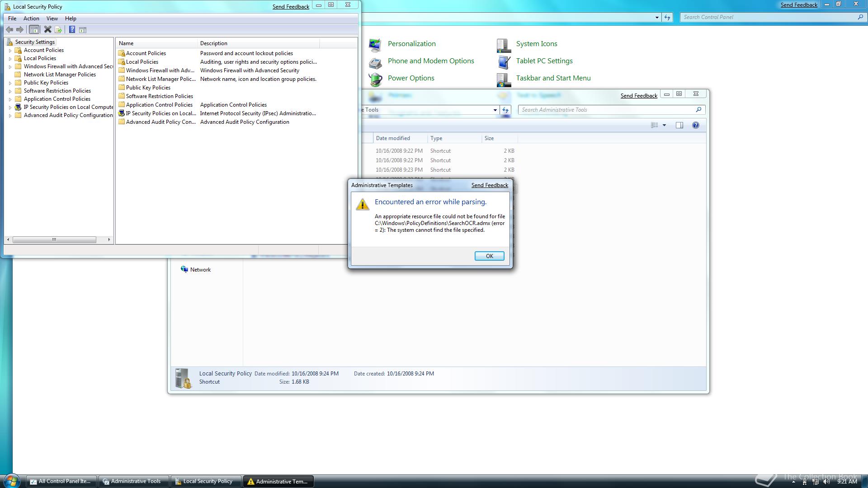Click Change your view icon in Administrative Tools
This screenshot has width=868, height=488.
(654, 125)
